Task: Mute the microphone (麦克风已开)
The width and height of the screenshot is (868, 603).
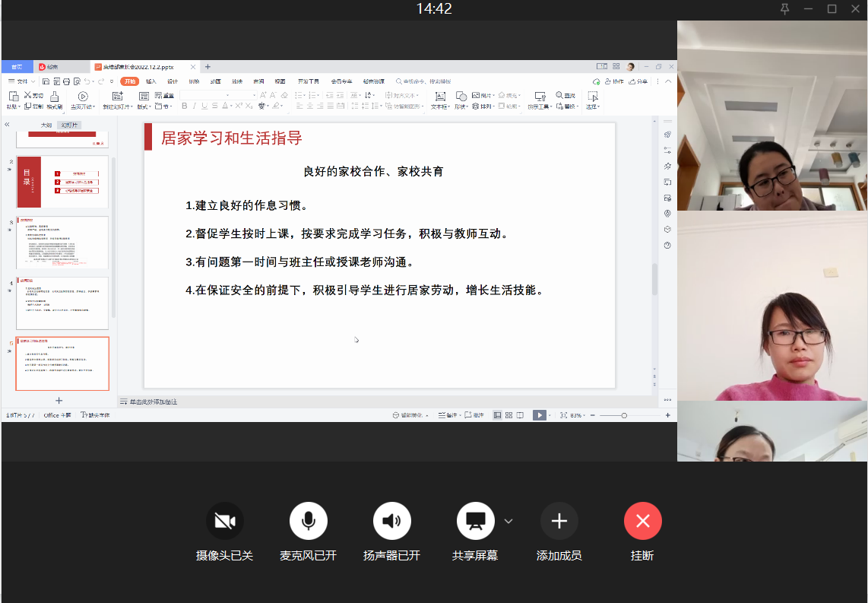Action: (308, 521)
